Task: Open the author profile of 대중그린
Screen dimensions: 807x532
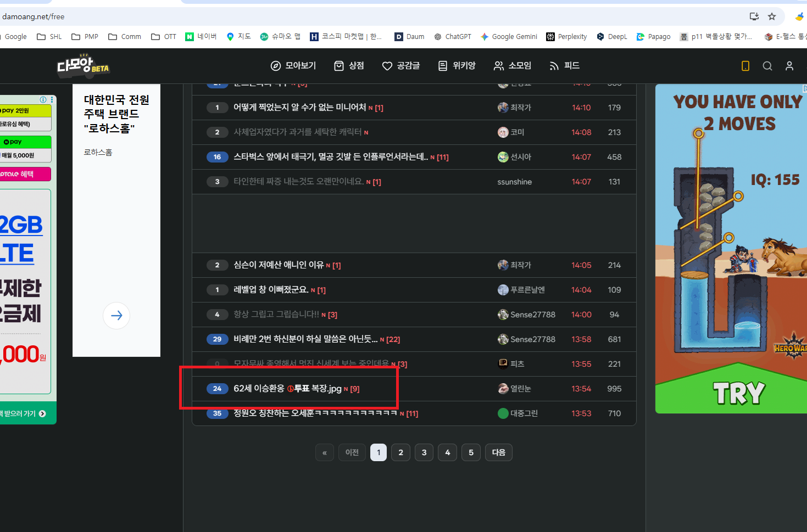Action: 517,413
